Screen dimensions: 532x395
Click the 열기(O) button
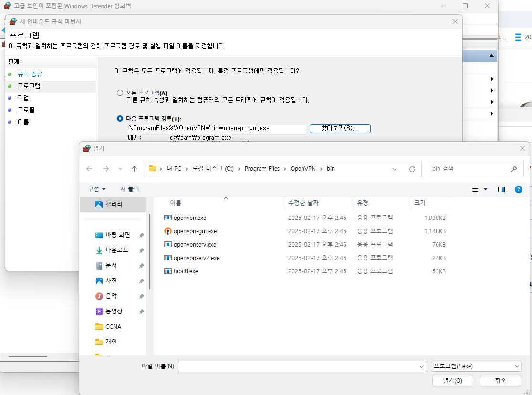point(453,380)
